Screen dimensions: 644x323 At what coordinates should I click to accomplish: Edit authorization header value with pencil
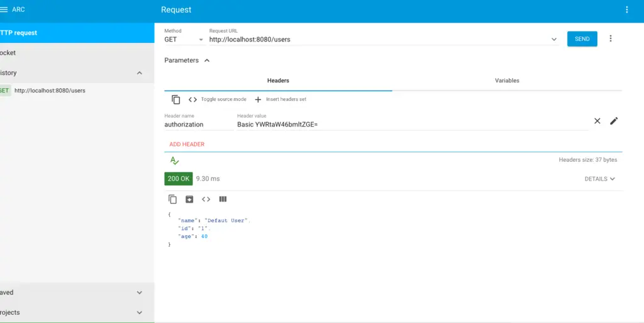pos(614,121)
